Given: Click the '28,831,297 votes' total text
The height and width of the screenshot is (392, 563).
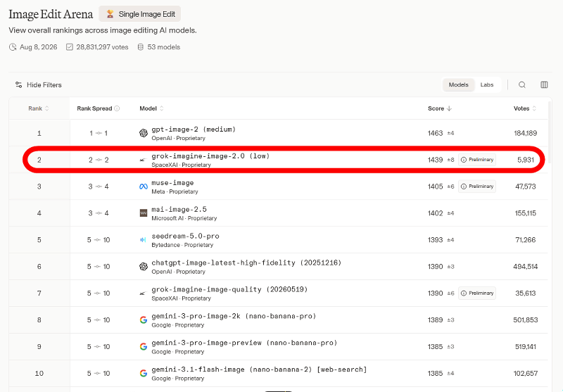Looking at the screenshot, I should pyautogui.click(x=102, y=47).
